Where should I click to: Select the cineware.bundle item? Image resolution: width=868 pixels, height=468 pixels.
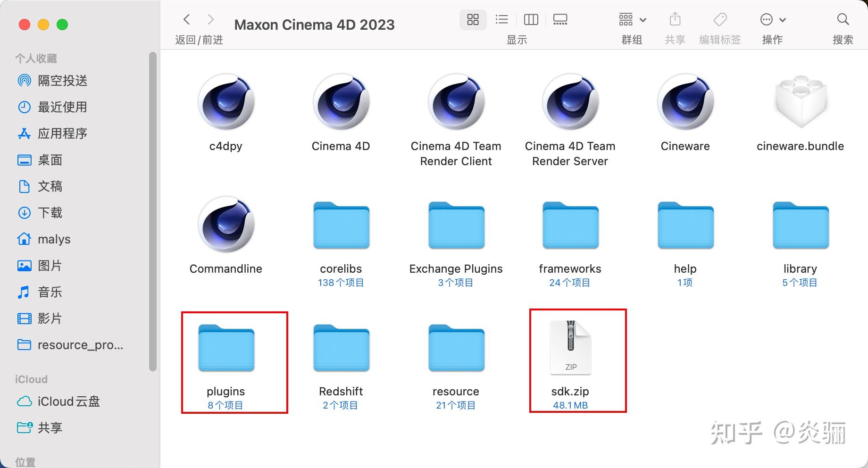[x=800, y=101]
